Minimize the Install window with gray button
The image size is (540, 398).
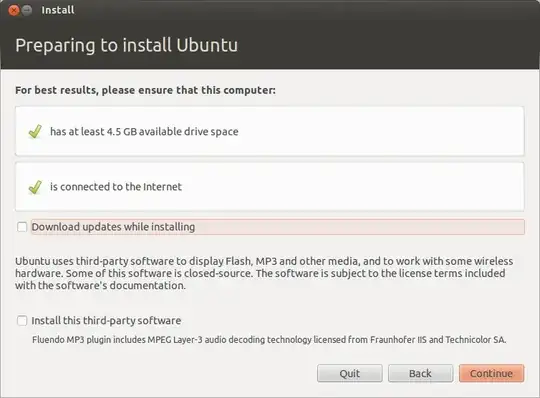[27, 10]
